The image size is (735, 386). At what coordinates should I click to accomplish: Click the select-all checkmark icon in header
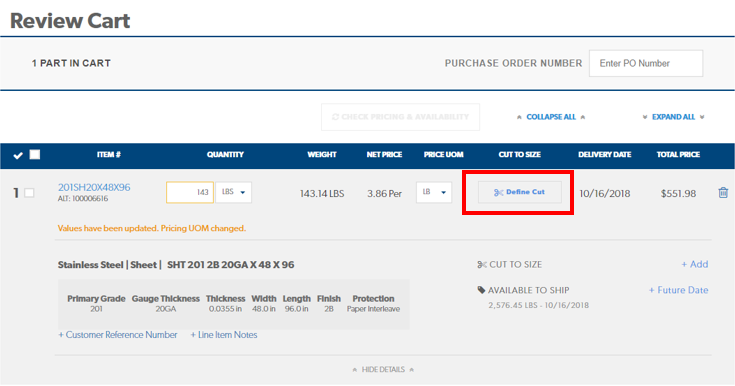[18, 155]
